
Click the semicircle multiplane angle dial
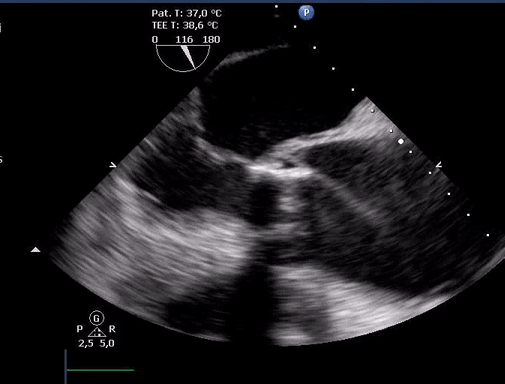(183, 58)
